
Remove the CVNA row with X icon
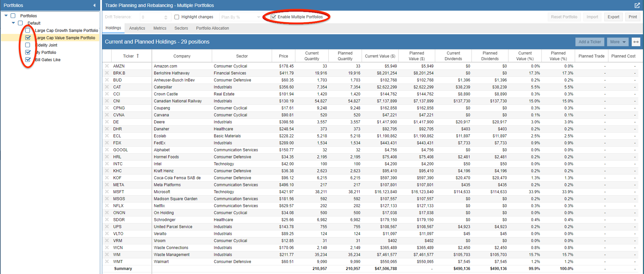point(107,115)
